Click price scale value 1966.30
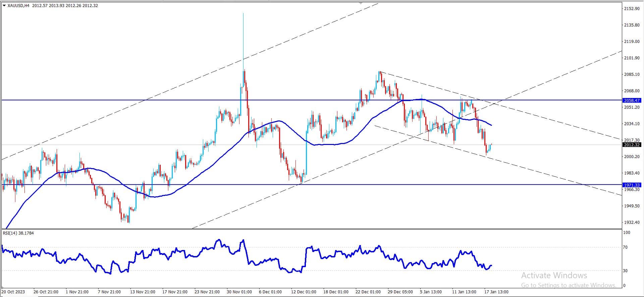 [x=632, y=190]
